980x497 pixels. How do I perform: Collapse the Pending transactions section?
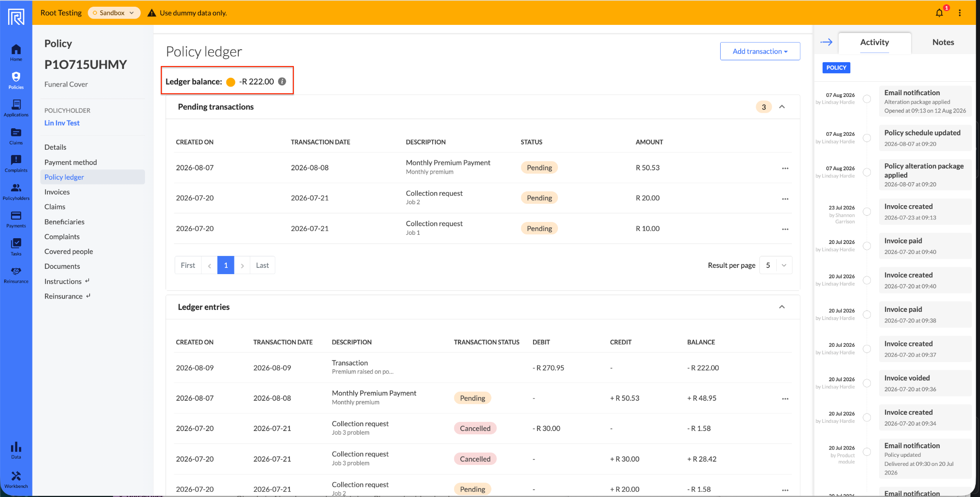click(782, 107)
